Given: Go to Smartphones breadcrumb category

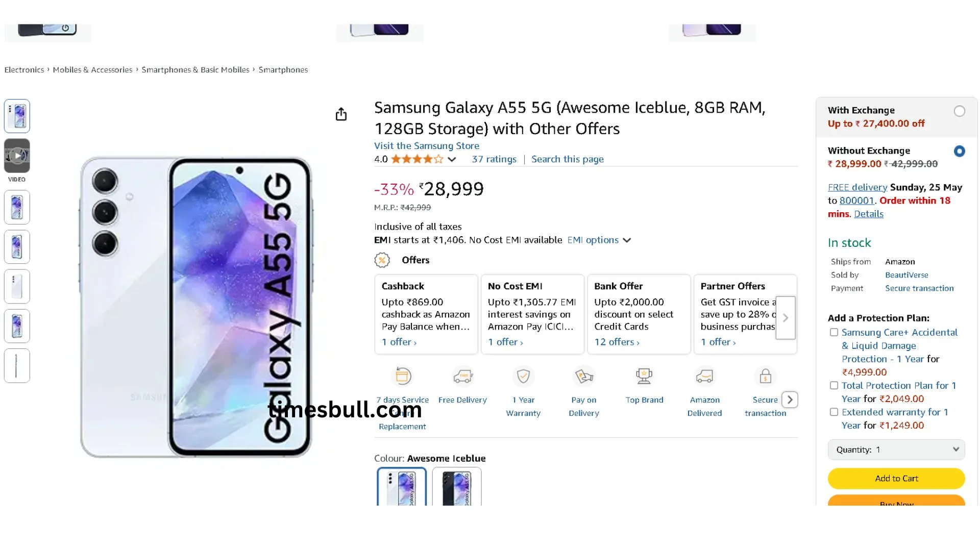Looking at the screenshot, I should coord(283,70).
